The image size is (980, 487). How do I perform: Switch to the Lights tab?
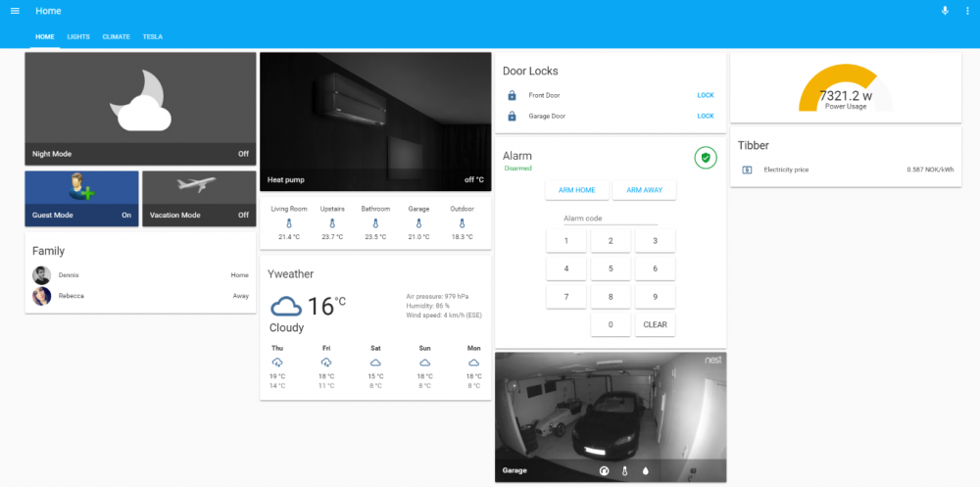click(x=78, y=37)
